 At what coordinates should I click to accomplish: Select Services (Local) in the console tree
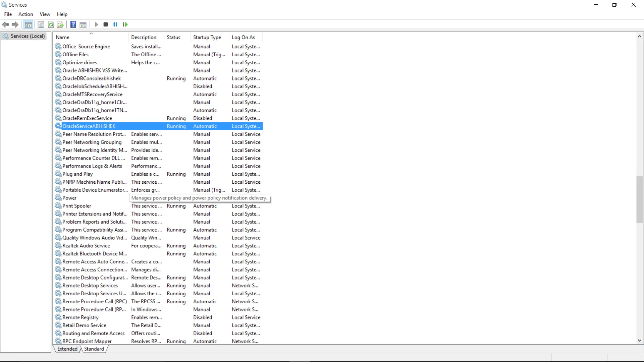pyautogui.click(x=28, y=36)
